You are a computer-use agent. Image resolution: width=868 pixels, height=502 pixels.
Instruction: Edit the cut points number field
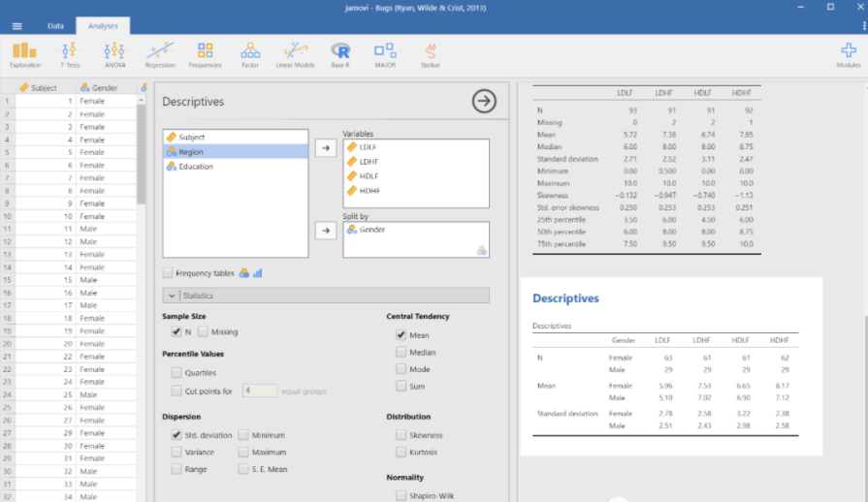coord(259,391)
